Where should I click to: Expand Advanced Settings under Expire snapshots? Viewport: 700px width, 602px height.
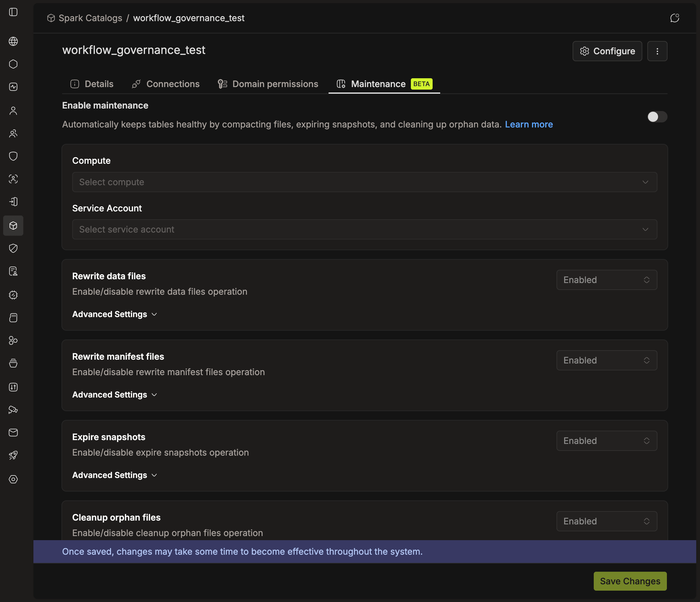[114, 475]
